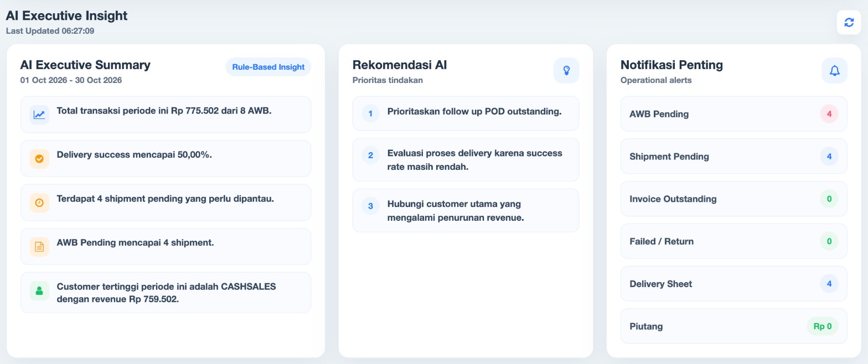Image resolution: width=868 pixels, height=364 pixels.
Task: Click the 'AI Executive Summary' card heading
Action: (x=85, y=65)
